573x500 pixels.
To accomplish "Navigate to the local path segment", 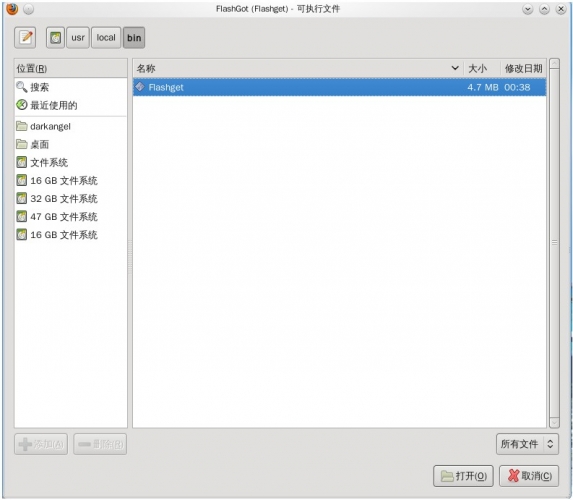I will pos(106,38).
